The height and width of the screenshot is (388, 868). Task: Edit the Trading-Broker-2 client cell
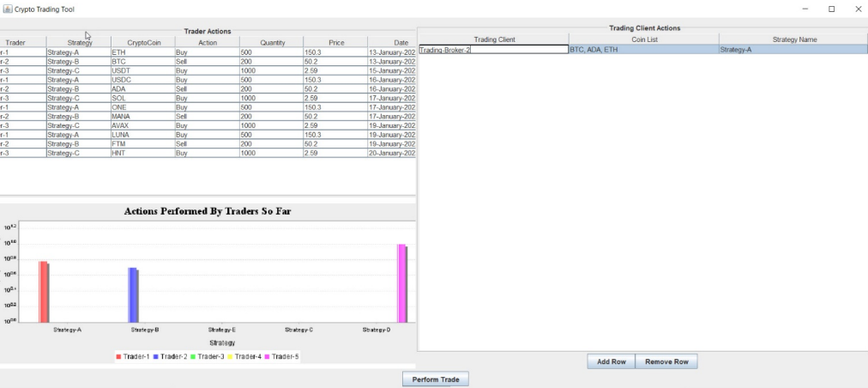(492, 50)
